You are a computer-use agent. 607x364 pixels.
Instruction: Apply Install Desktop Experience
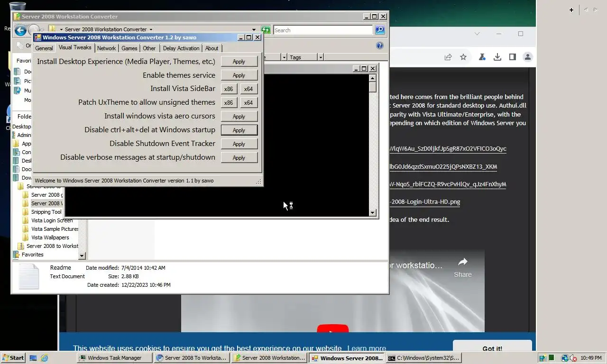(x=239, y=62)
